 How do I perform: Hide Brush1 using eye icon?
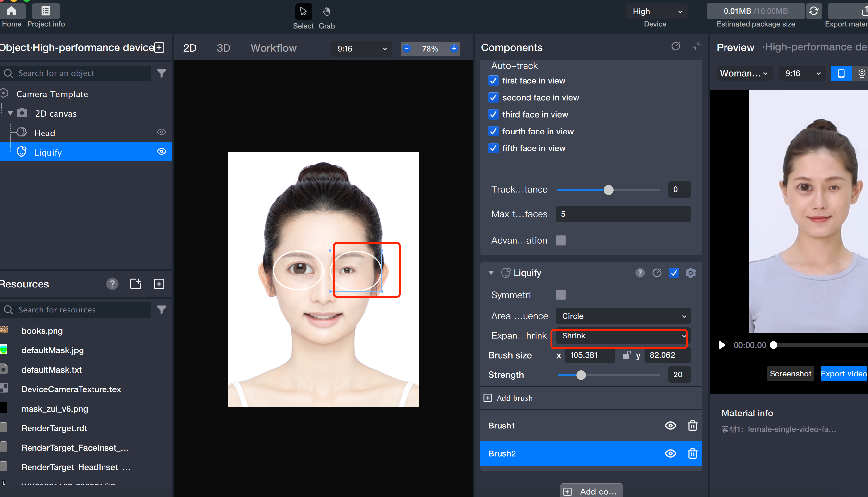(x=670, y=425)
